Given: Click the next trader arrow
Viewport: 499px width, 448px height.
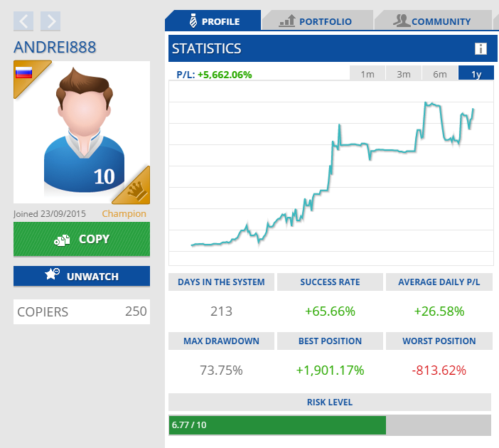Looking at the screenshot, I should point(50,21).
